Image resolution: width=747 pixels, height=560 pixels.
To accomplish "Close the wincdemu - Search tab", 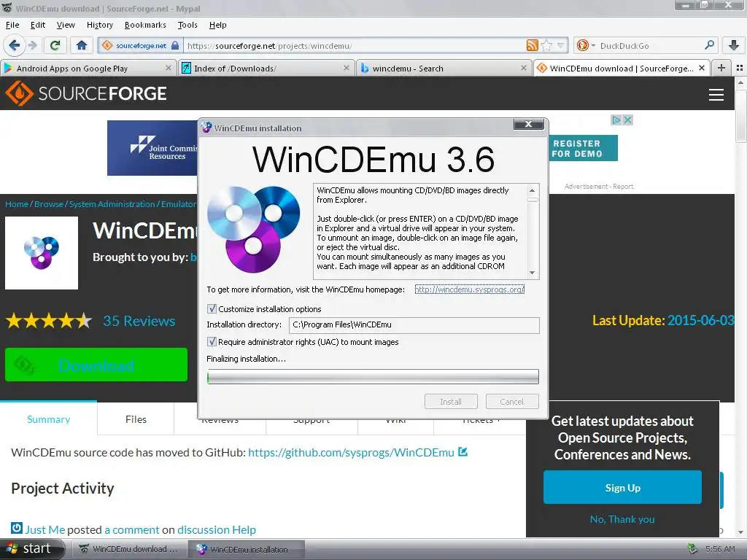I will (x=524, y=68).
